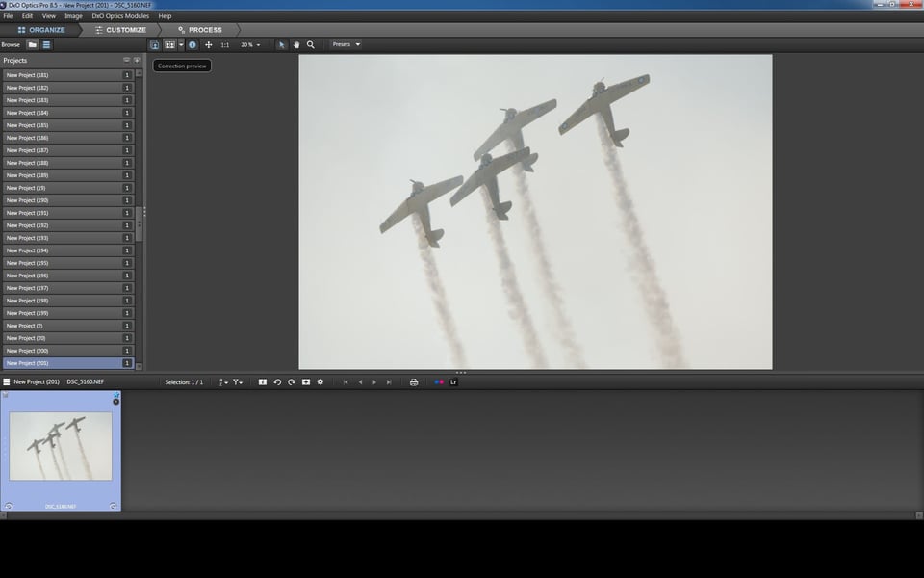The height and width of the screenshot is (578, 924).
Task: Select New Project (199)
Action: click(68, 313)
